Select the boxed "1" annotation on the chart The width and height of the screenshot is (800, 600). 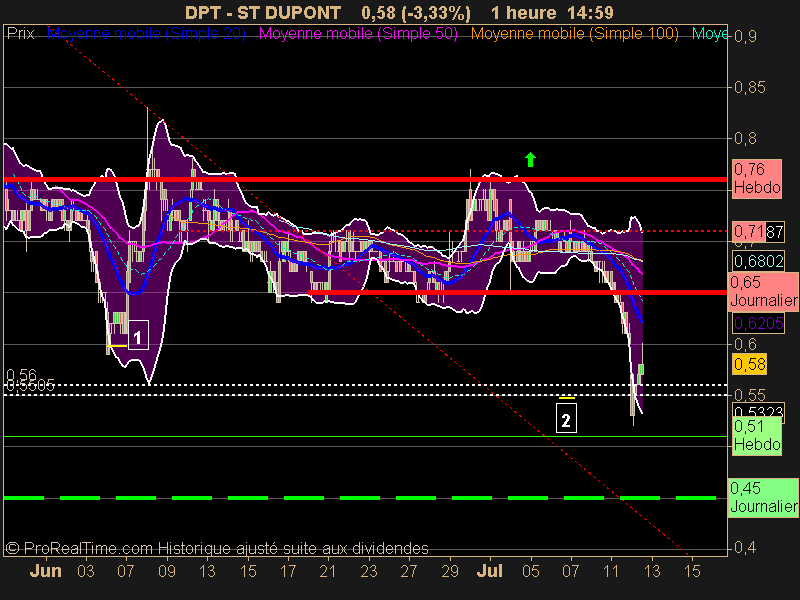point(138,335)
